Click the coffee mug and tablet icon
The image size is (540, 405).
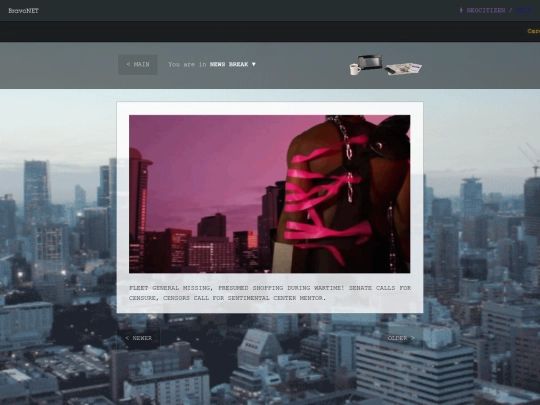point(366,64)
